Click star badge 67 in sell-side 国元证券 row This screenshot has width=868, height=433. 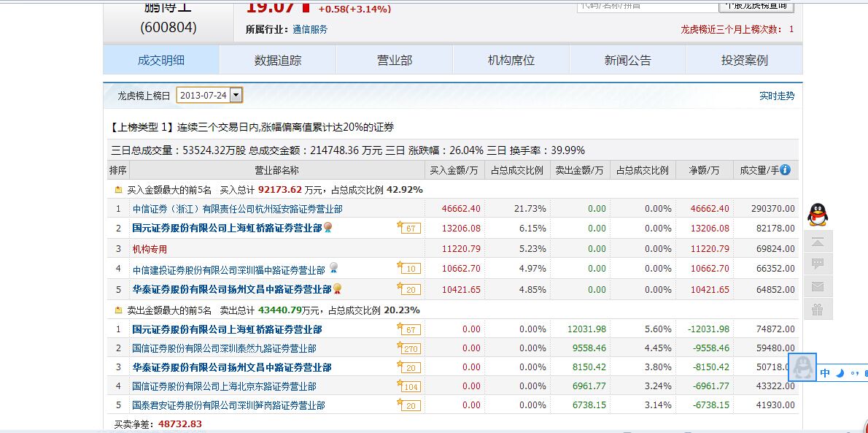pos(408,329)
